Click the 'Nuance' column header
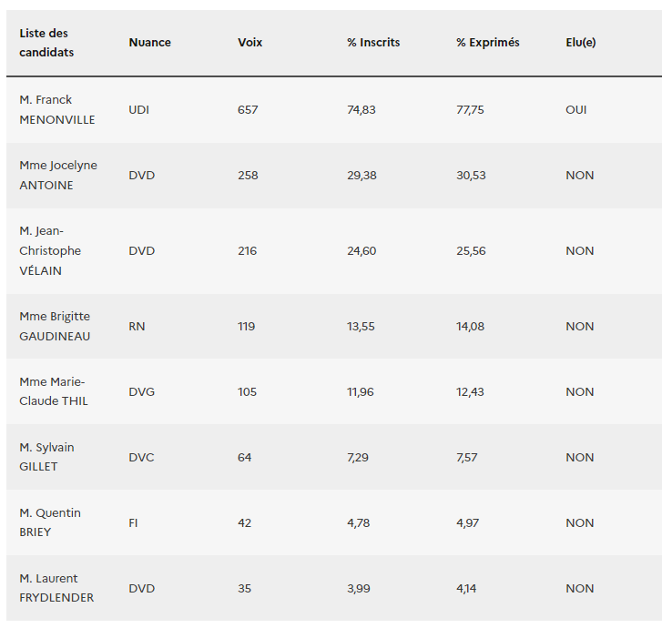The width and height of the screenshot is (672, 628). pos(149,43)
